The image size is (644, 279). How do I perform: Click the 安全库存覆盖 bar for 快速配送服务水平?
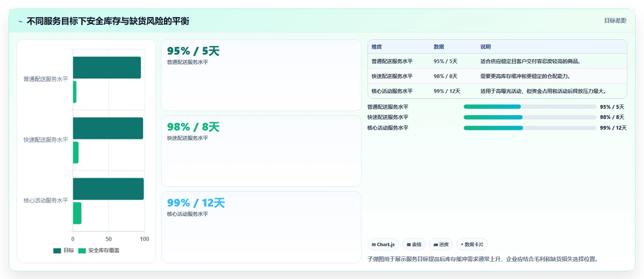click(x=76, y=152)
